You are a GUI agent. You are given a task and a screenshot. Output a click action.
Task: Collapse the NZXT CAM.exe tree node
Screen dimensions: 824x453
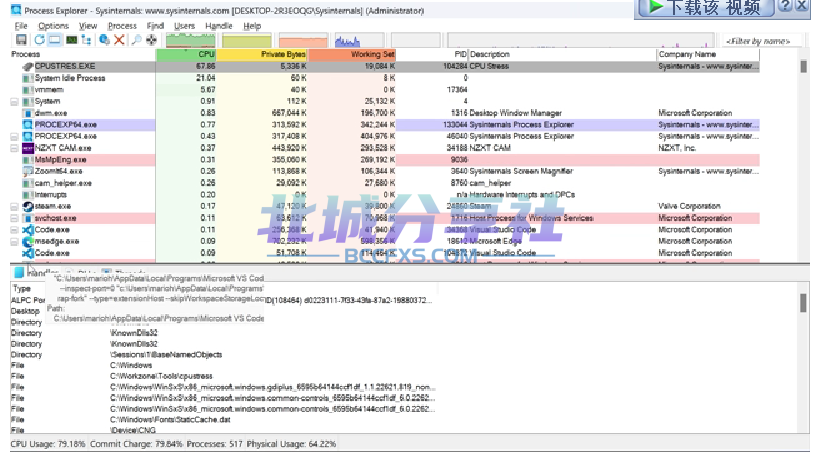click(14, 148)
